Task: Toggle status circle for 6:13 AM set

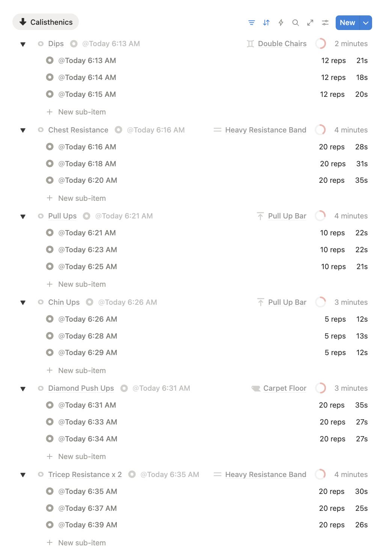Action: click(50, 60)
